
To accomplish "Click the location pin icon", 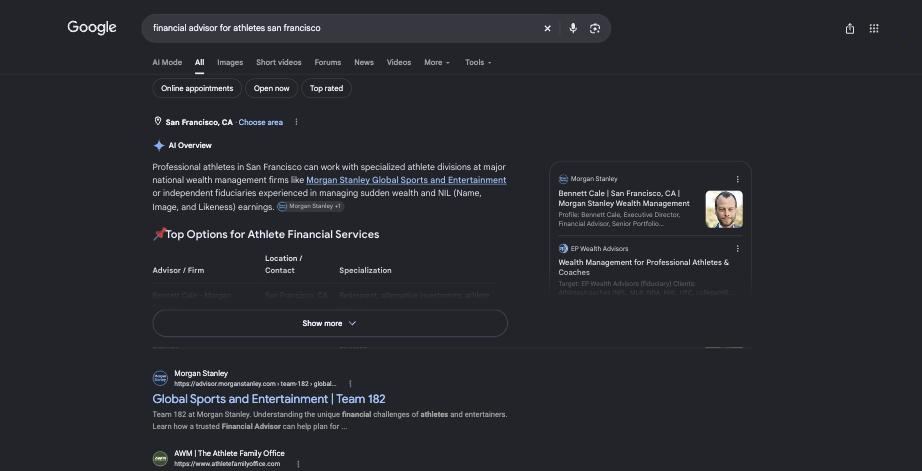I will pos(158,121).
